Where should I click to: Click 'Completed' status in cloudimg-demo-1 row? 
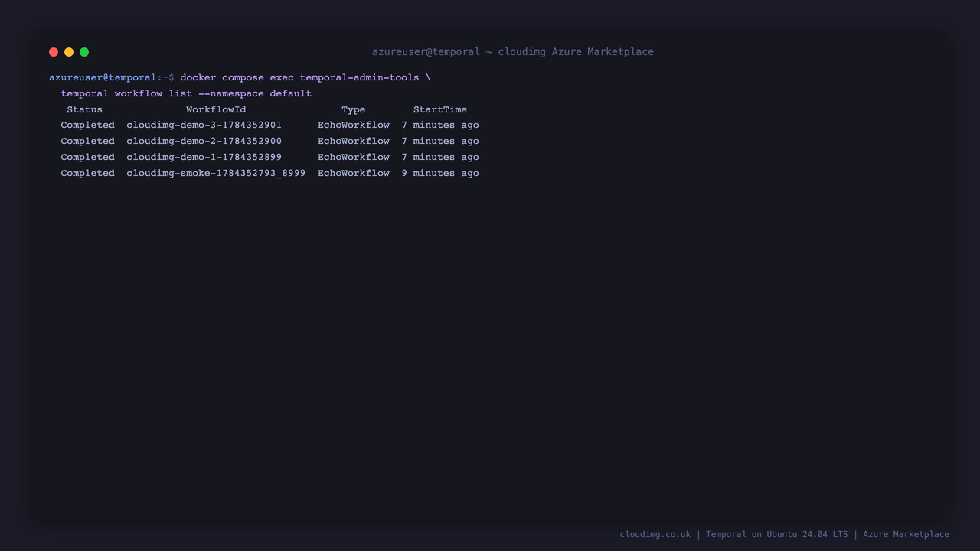click(88, 157)
